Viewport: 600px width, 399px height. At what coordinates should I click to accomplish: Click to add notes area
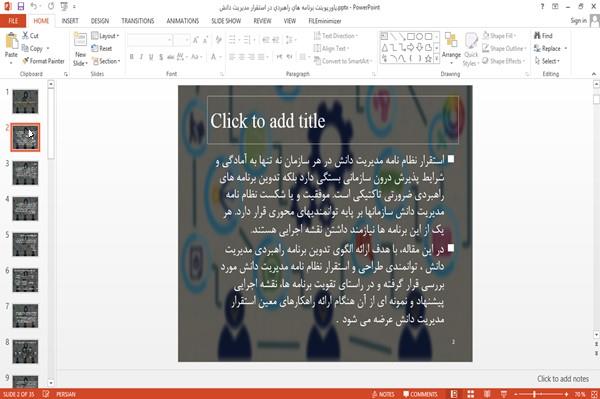[563, 379]
